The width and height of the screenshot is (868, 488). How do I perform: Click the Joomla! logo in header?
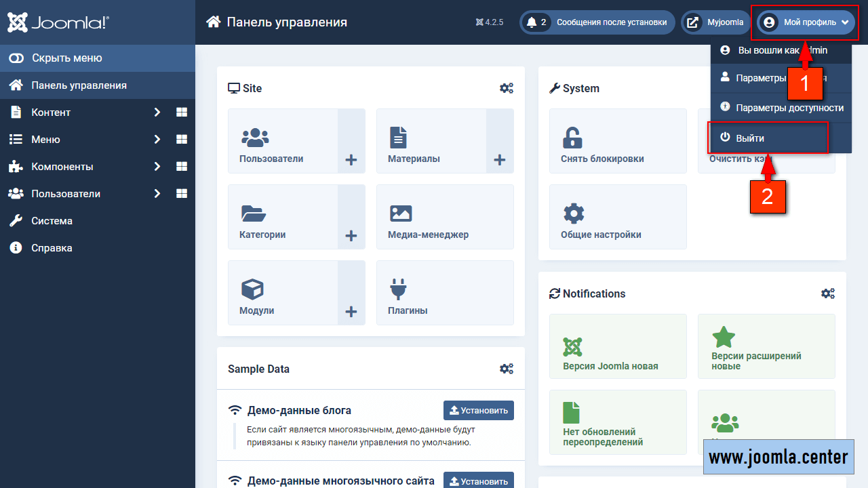(x=58, y=22)
